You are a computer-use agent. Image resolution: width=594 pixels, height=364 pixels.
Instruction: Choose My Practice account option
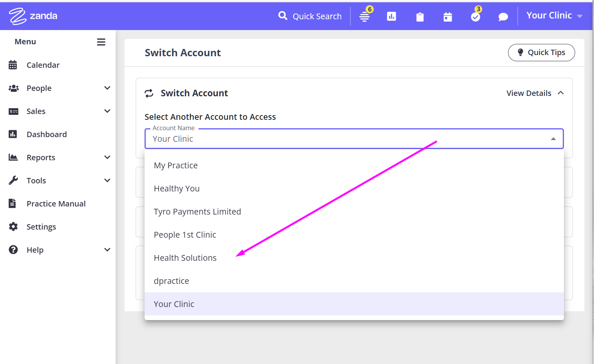[176, 166]
